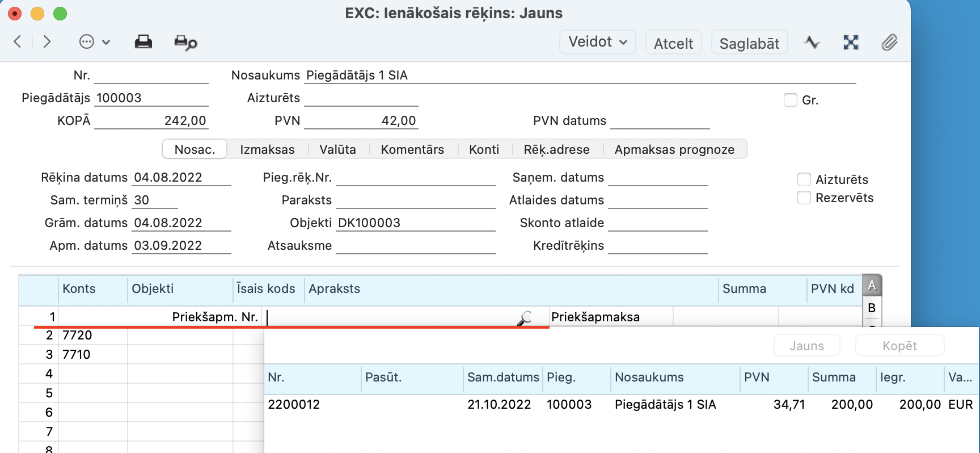Switch to the Izmaksas tab
This screenshot has width=980, height=453.
click(x=267, y=149)
